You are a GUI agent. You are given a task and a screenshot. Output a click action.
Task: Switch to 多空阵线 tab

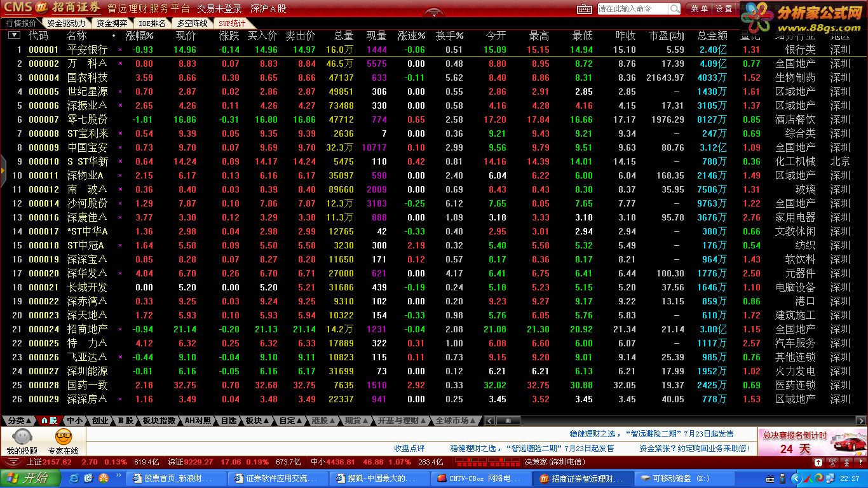pyautogui.click(x=192, y=23)
